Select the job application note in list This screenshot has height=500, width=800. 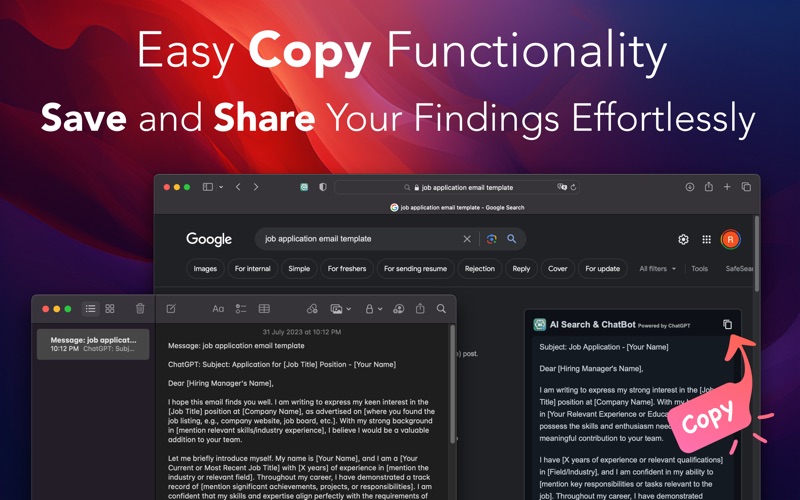93,344
